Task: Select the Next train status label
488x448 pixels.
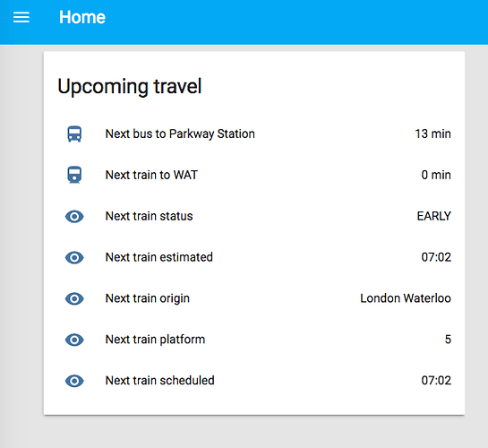Action: click(x=149, y=216)
